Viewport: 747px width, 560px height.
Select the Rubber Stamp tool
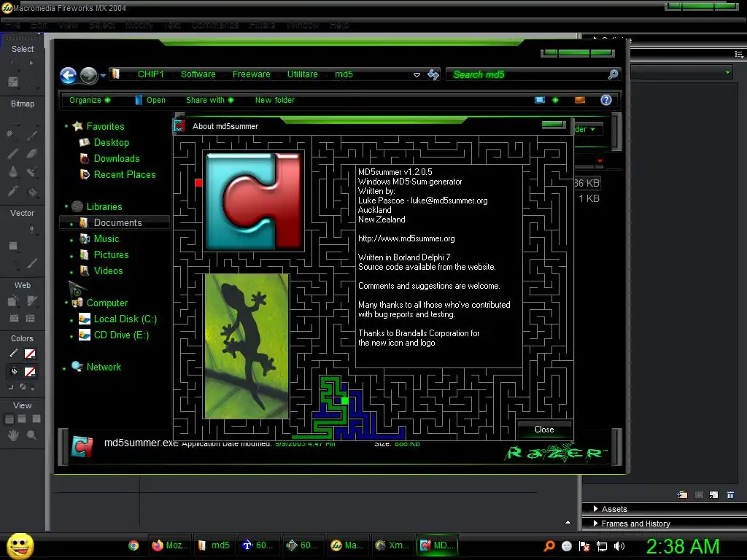[x=32, y=172]
